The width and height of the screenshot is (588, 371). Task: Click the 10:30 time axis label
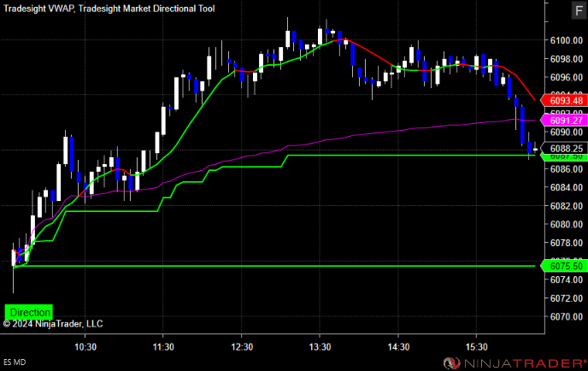[85, 347]
